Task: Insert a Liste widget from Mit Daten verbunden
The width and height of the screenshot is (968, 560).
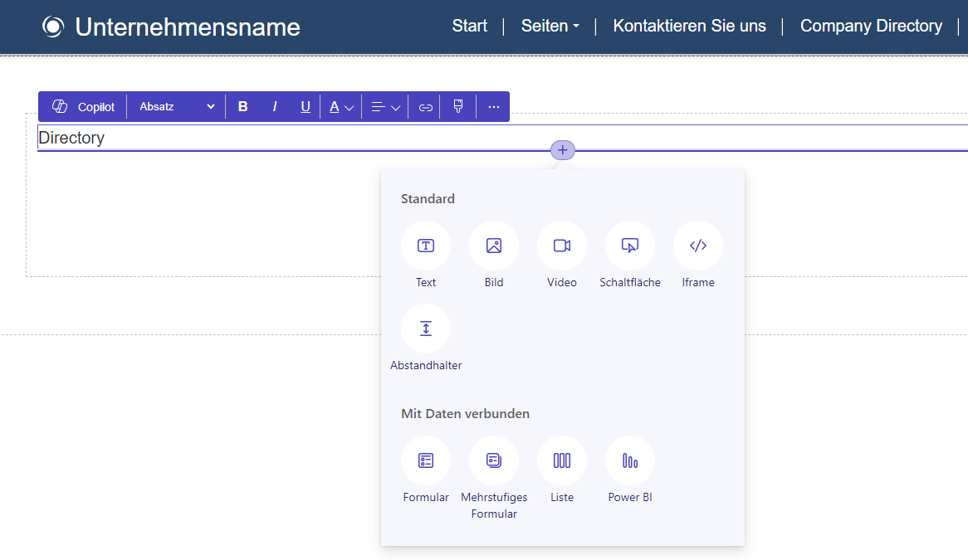Action: pyautogui.click(x=561, y=460)
